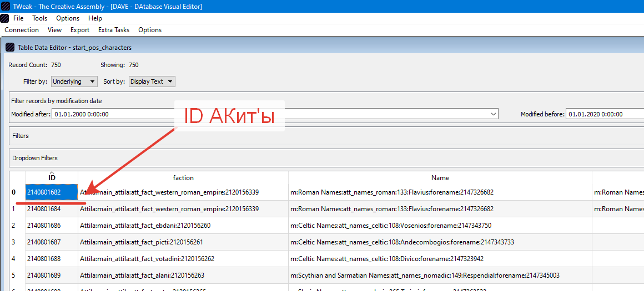The height and width of the screenshot is (291, 644).
Task: Expand the Modified after date dropdown arrow
Action: (493, 114)
